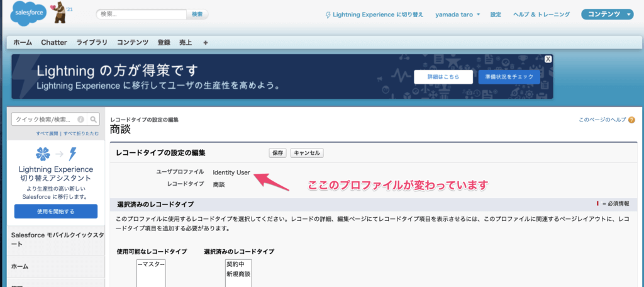Close the Lightning Experience banner
Viewport: 644px width, 287px height.
pos(548,59)
